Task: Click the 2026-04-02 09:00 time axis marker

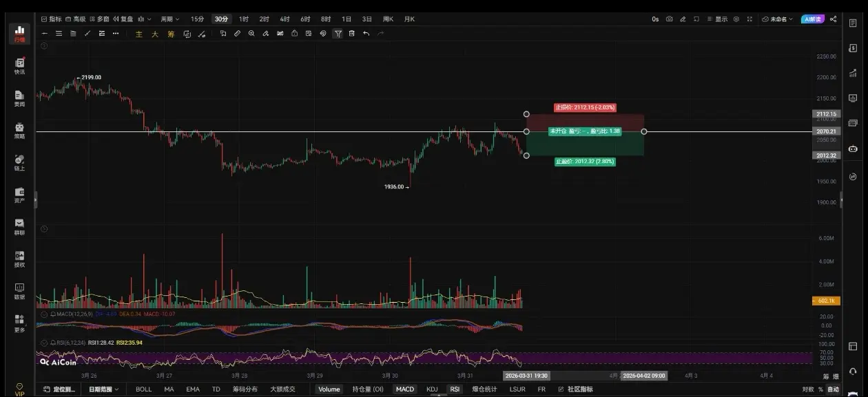Action: point(643,376)
